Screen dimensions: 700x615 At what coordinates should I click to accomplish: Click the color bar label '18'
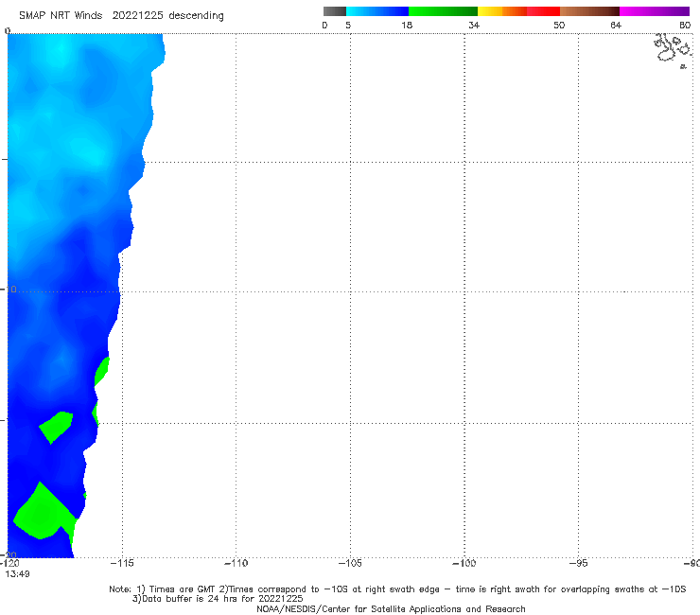(407, 26)
